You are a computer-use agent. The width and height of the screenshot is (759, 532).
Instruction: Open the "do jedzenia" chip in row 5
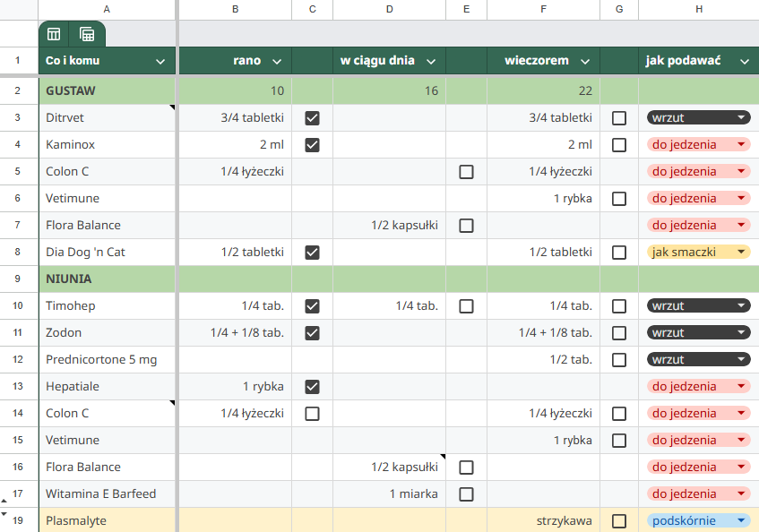pos(698,171)
